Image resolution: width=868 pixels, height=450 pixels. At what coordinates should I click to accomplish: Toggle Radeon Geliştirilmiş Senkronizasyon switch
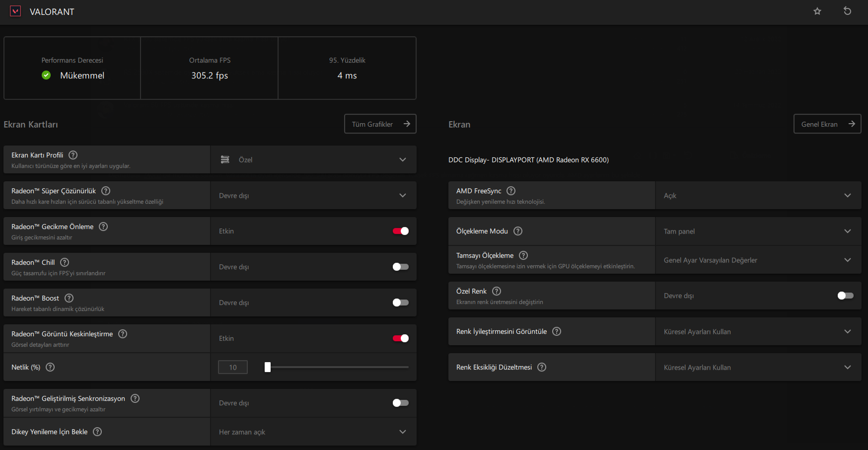tap(400, 403)
